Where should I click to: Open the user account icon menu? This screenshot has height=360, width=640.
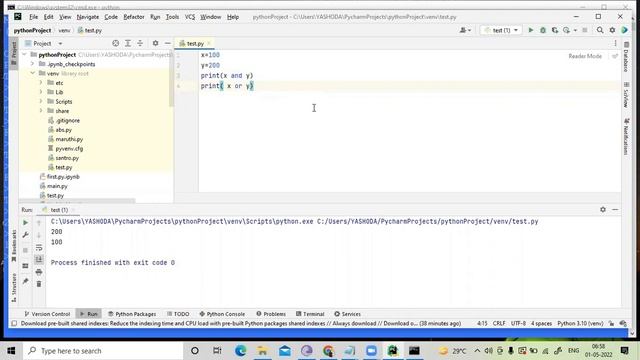click(465, 30)
